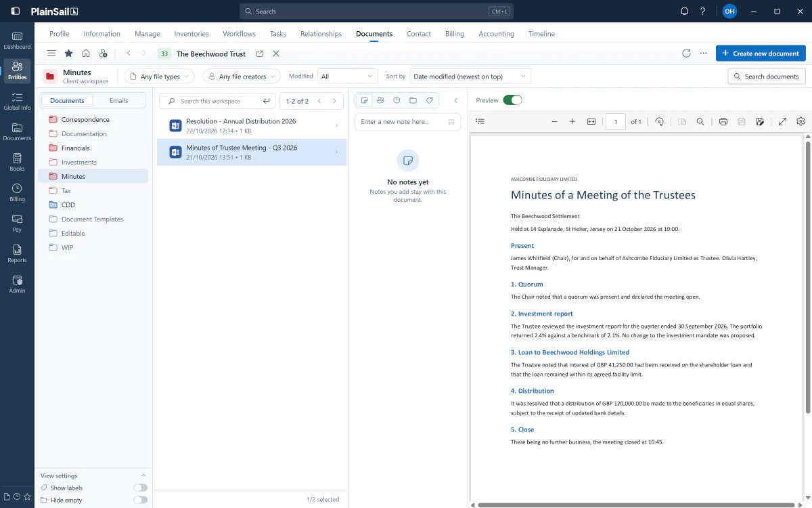812x508 pixels.
Task: Expand the preview to full screen
Action: pyautogui.click(x=782, y=121)
